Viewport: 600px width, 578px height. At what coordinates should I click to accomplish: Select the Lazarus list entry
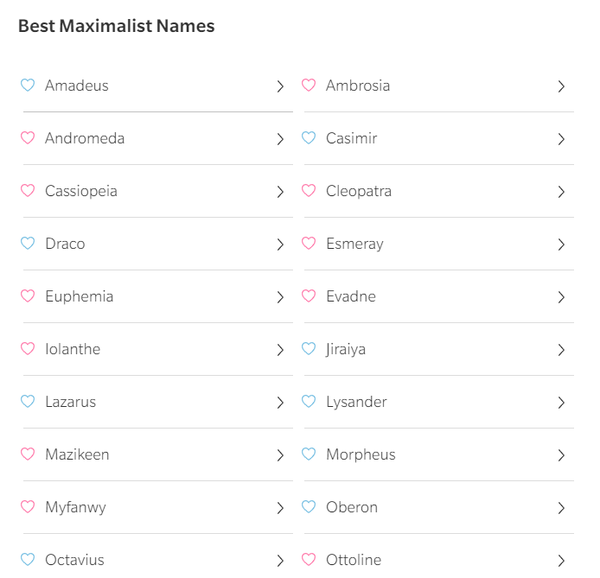point(71,402)
